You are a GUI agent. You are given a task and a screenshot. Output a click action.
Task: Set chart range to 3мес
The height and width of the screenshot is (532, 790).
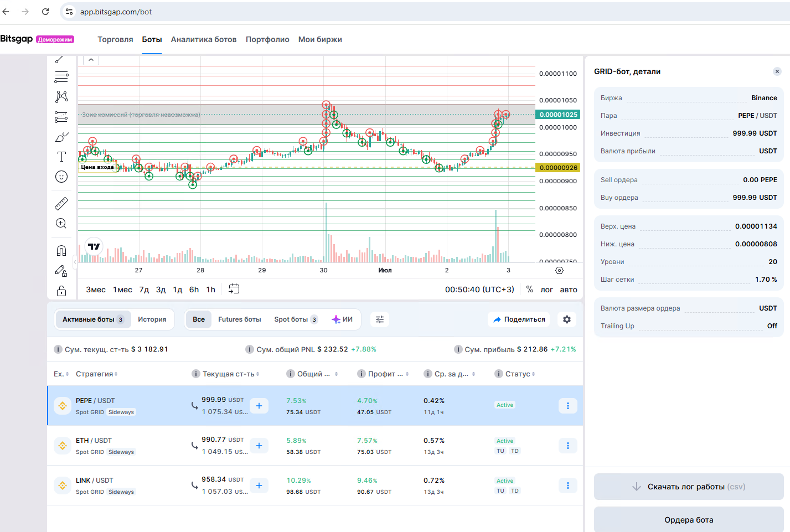pos(96,290)
